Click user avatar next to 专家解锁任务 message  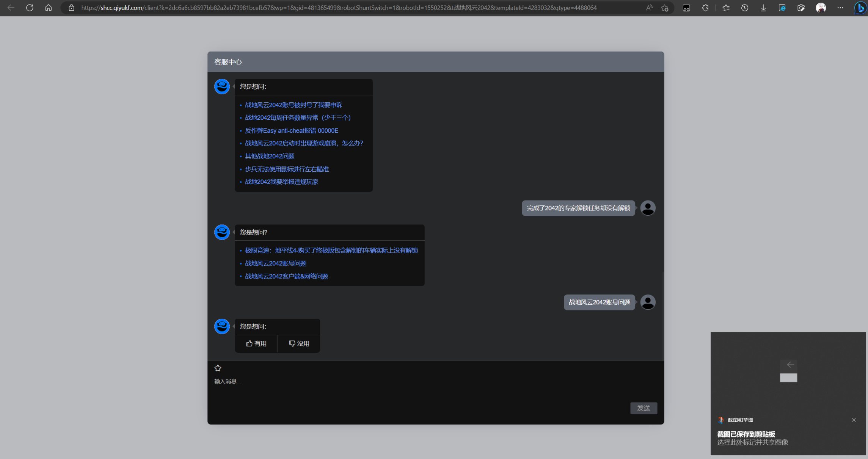click(x=648, y=208)
